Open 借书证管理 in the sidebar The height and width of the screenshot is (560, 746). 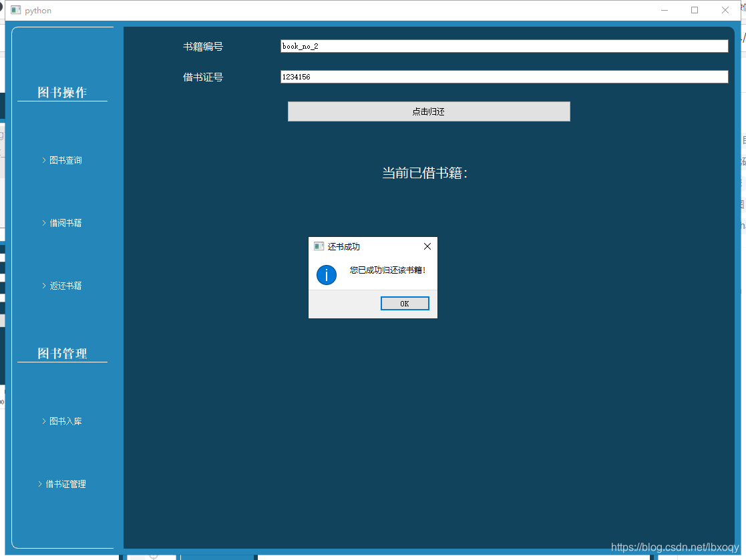[62, 484]
